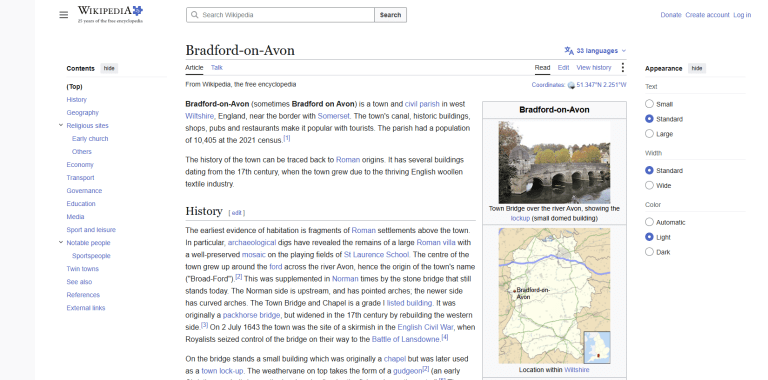This screenshot has width=768, height=380.
Task: Go to Sportspeople in contents
Action: [x=91, y=256]
